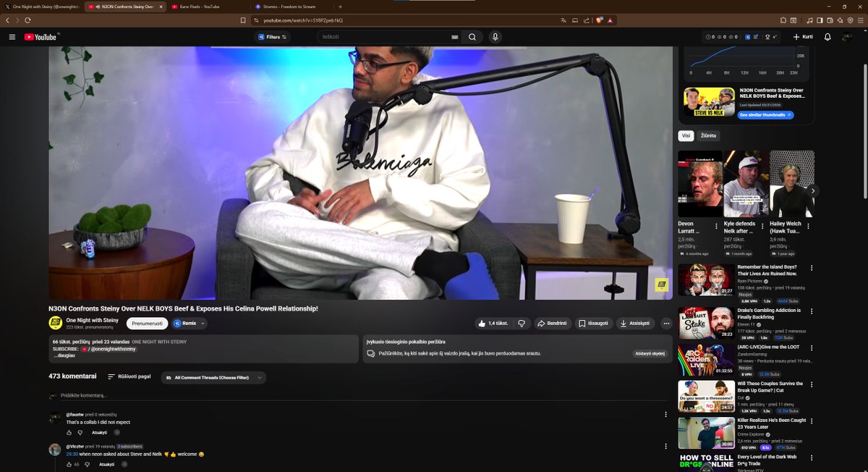The image size is (868, 472).
Task: Reload the page with refresh icon
Action: pyautogui.click(x=27, y=20)
